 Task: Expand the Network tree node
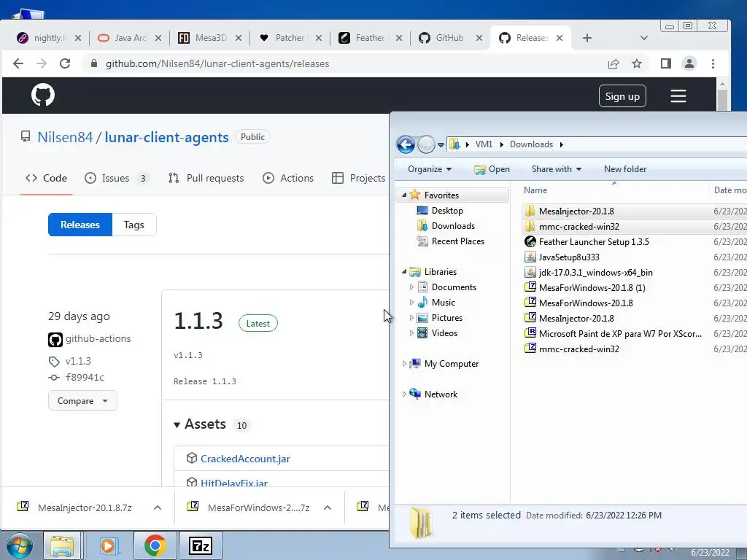tap(404, 394)
